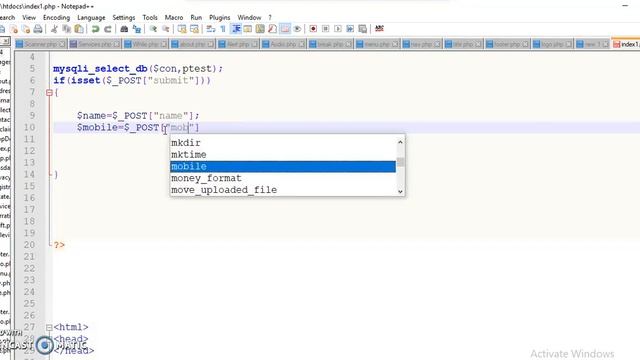Close the left side panel
This screenshot has width=640, height=360.
point(6,41)
